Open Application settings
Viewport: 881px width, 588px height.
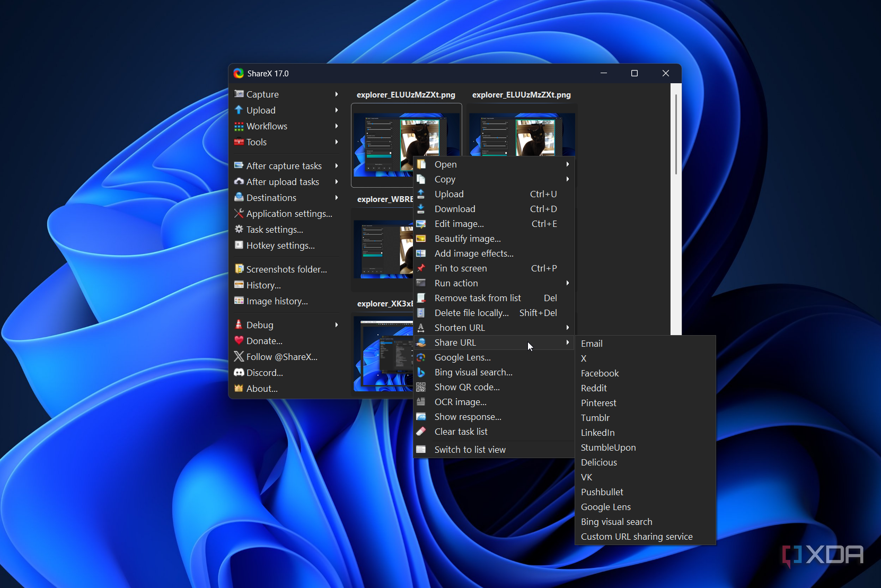coord(289,214)
